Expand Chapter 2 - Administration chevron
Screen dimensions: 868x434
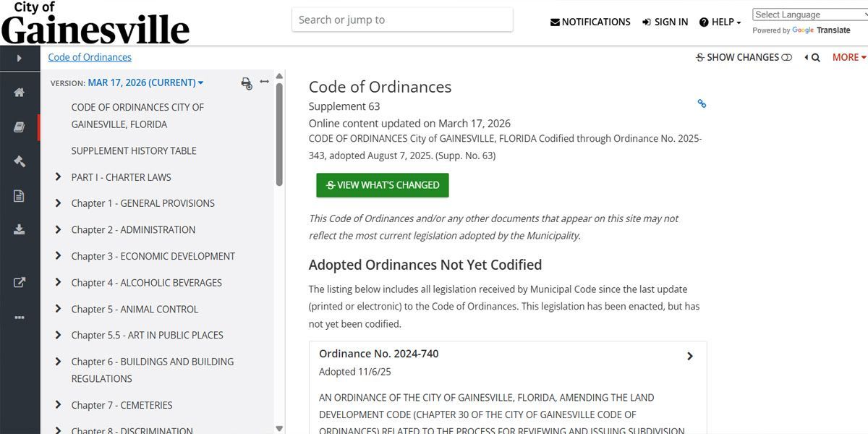click(x=58, y=229)
